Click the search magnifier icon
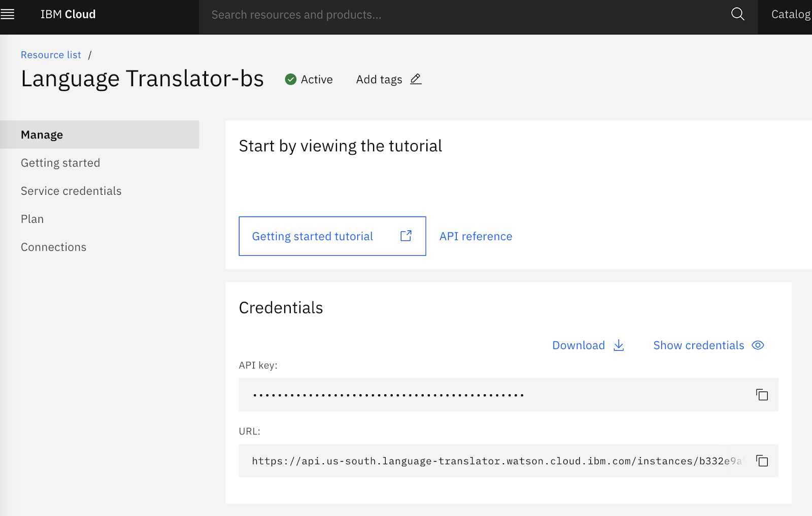Screen dimensions: 812x516 coord(737,15)
